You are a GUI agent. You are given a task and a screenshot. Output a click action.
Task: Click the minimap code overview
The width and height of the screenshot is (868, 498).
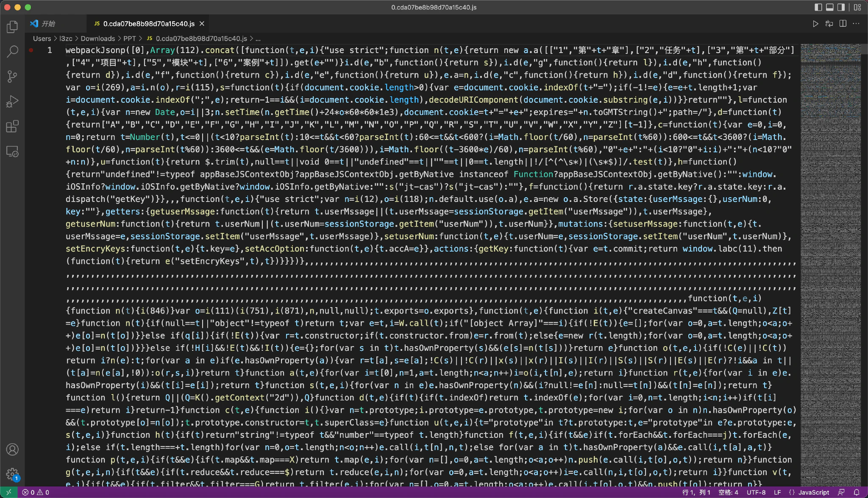point(830,212)
